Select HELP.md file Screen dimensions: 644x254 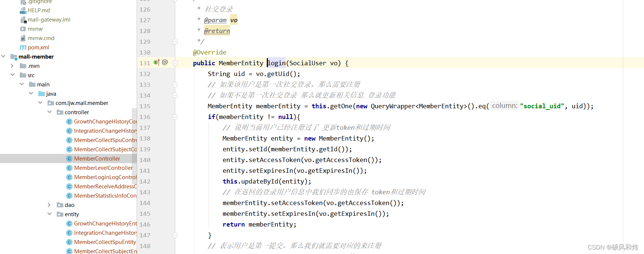(x=39, y=10)
